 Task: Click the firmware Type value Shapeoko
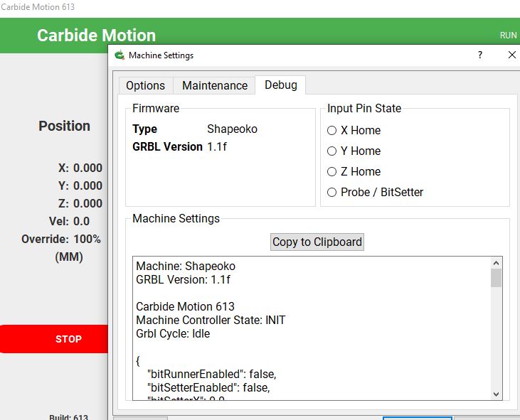click(x=232, y=129)
